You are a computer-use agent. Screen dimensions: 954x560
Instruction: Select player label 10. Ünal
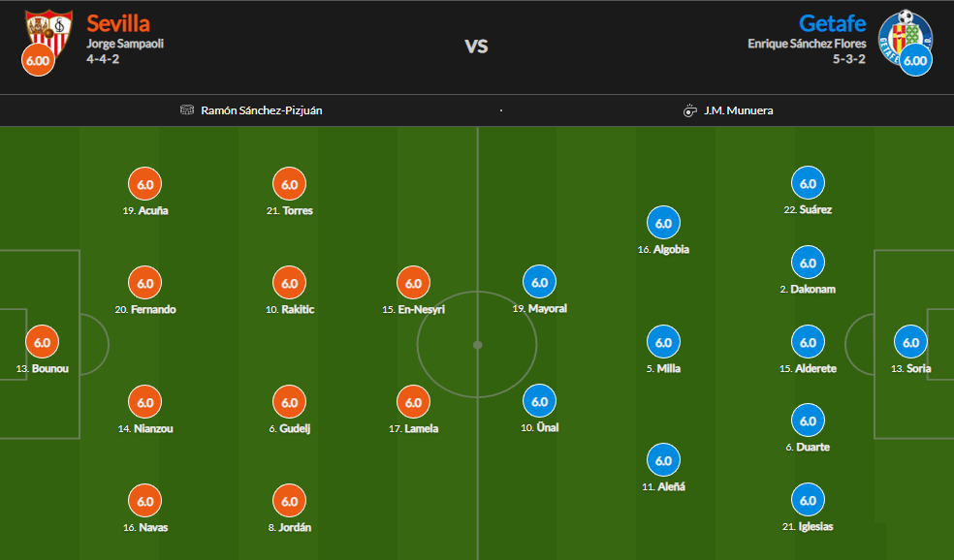(x=540, y=427)
